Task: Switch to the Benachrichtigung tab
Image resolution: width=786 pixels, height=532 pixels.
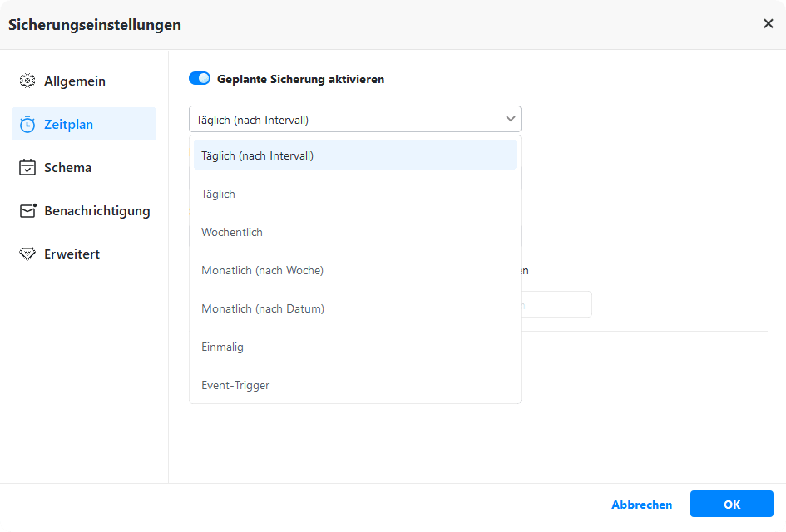Action: click(x=96, y=211)
